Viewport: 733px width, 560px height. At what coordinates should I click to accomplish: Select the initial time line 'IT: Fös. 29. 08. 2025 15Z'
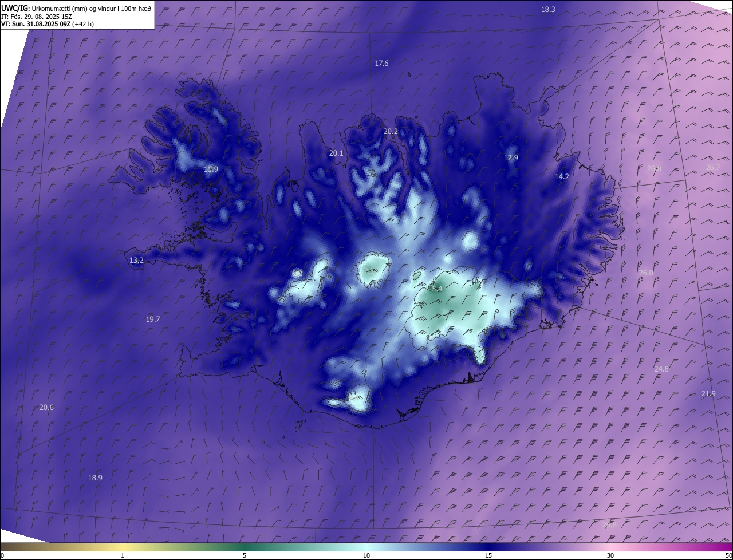point(37,17)
